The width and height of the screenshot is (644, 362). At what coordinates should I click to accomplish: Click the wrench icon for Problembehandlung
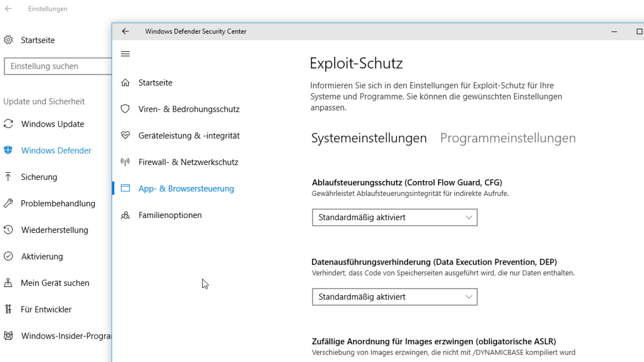[x=8, y=203]
